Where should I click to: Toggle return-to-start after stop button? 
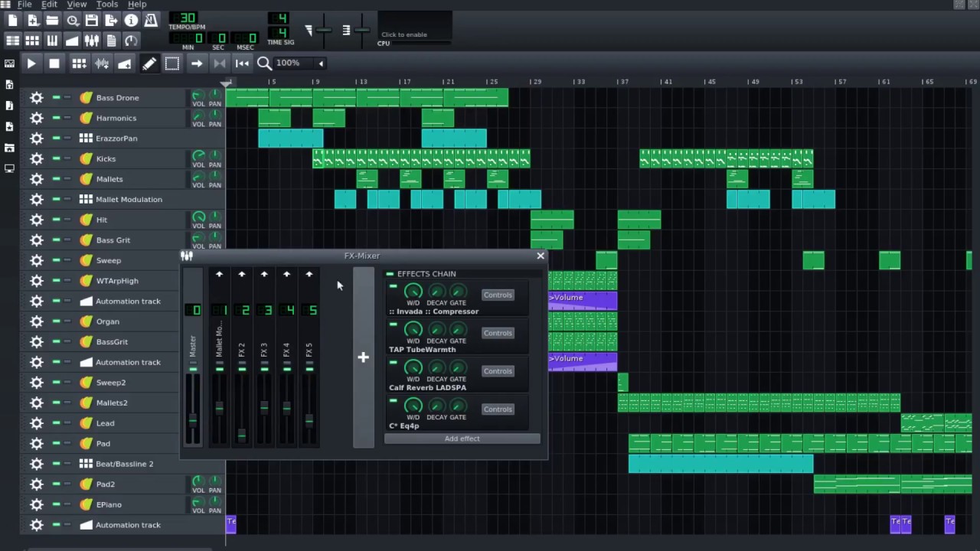243,64
